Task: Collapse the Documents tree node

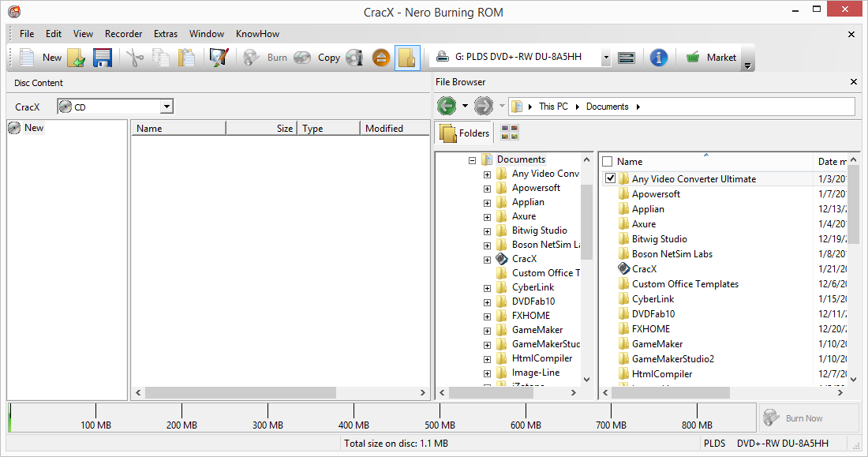Action: pyautogui.click(x=472, y=160)
